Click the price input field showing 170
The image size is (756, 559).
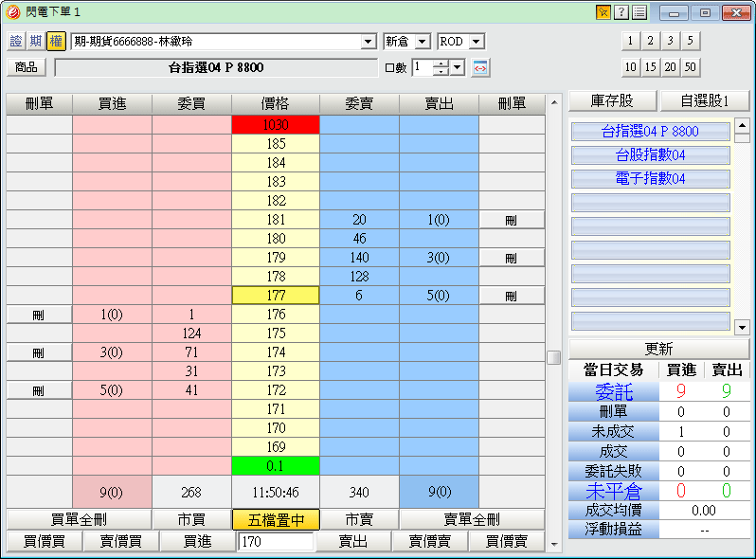[x=276, y=542]
